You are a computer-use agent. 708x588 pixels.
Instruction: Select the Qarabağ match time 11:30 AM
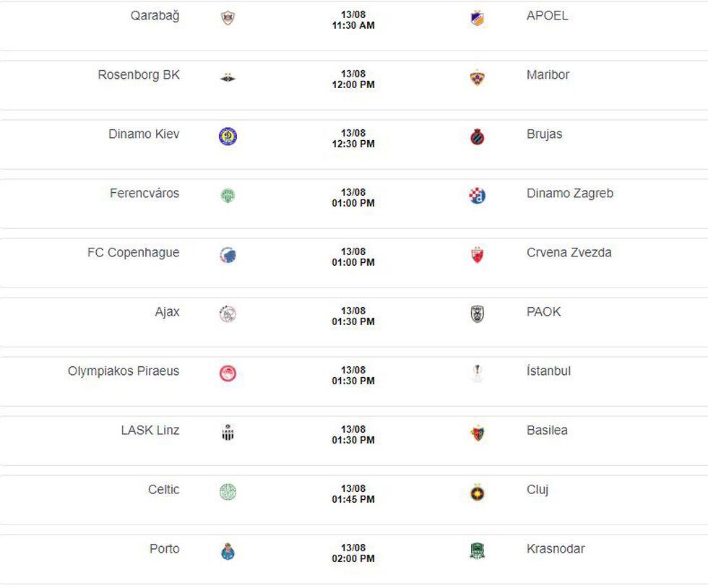[x=353, y=25]
